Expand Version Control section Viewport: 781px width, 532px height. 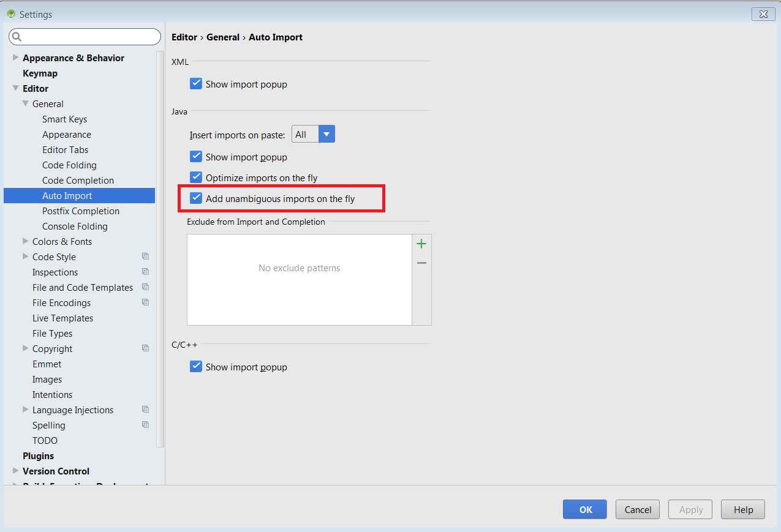16,471
